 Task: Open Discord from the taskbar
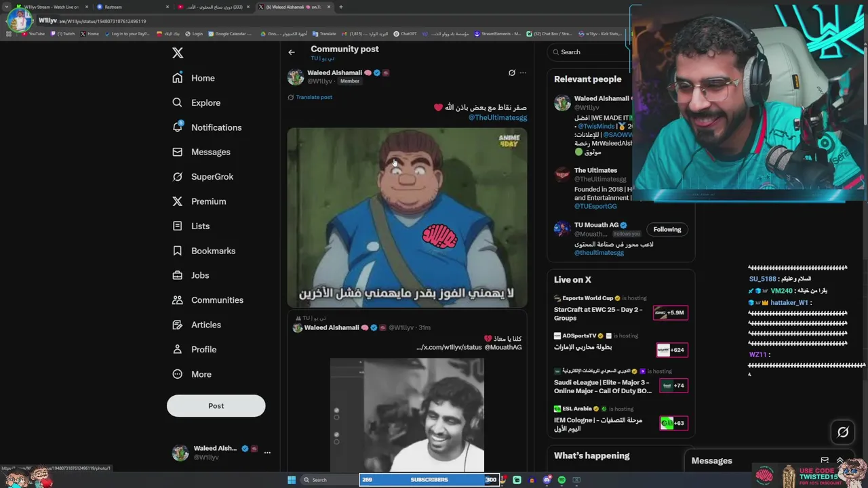coord(547,480)
